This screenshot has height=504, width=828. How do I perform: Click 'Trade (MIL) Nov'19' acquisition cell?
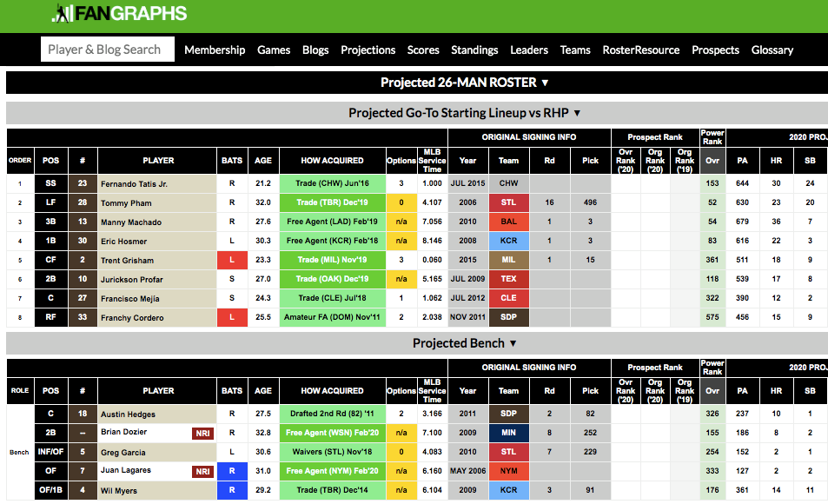(x=332, y=260)
